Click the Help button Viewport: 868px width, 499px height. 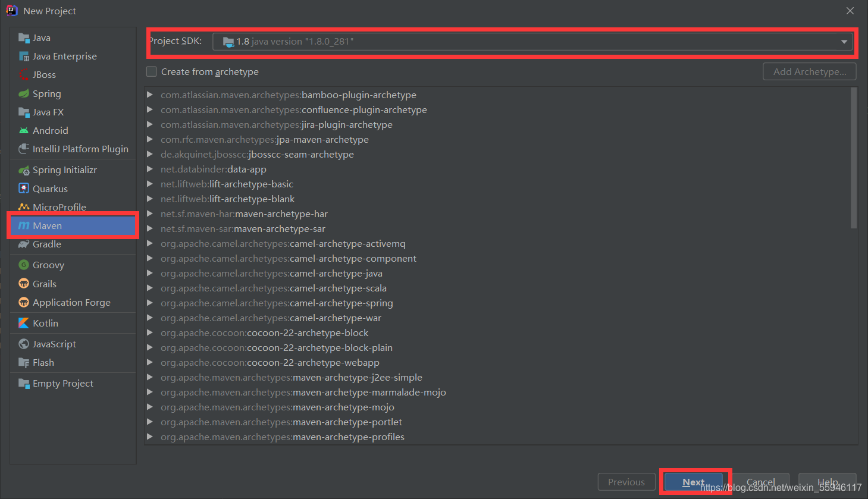coord(828,482)
